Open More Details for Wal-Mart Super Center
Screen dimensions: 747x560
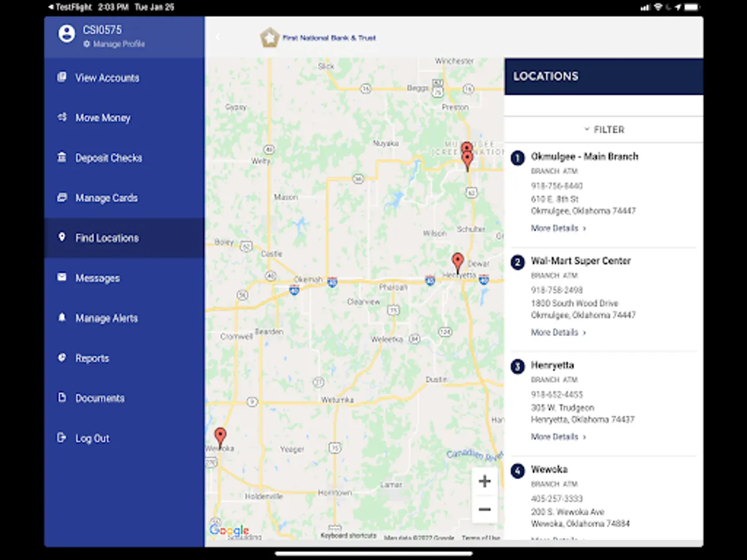tap(558, 333)
